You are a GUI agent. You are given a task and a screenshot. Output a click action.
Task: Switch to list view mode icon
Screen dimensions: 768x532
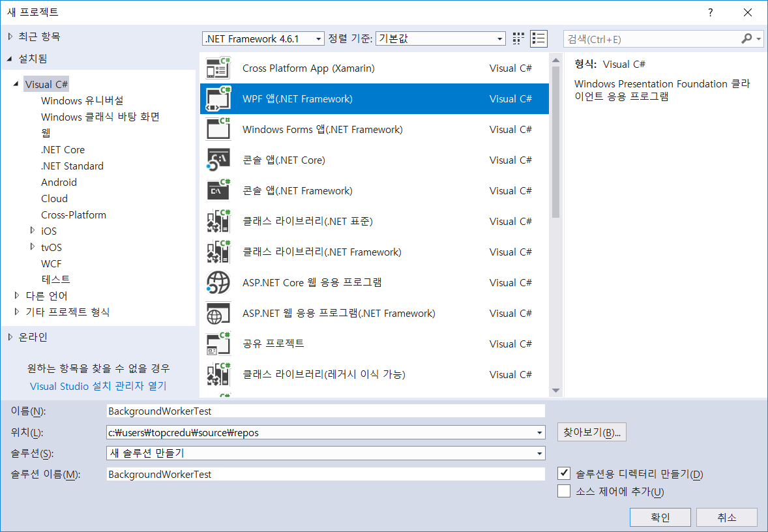[539, 38]
